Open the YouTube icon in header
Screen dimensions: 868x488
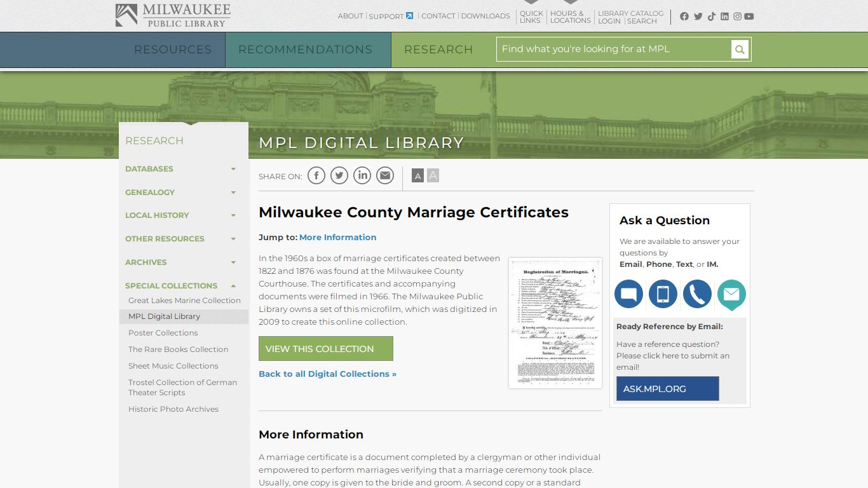tap(749, 17)
